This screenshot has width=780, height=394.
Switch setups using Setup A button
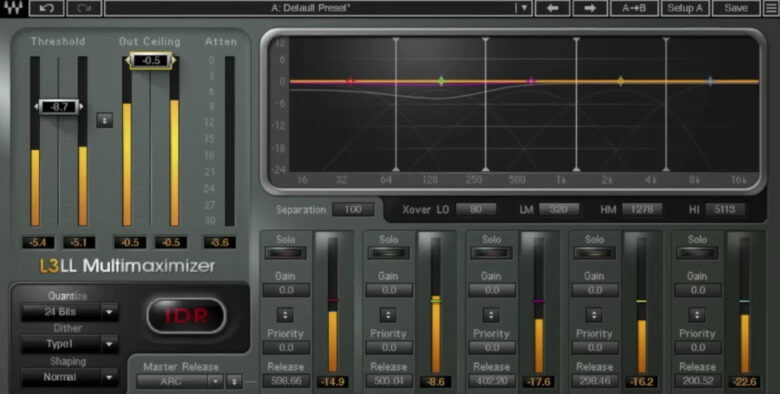685,8
